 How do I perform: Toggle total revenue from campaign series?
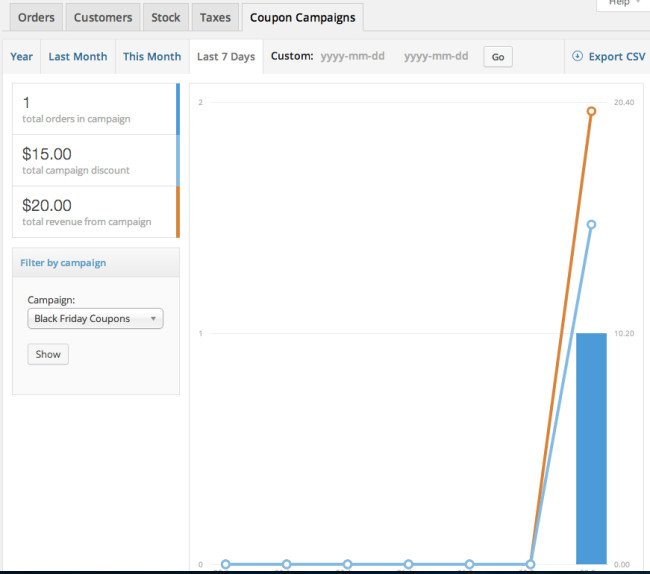click(x=95, y=212)
